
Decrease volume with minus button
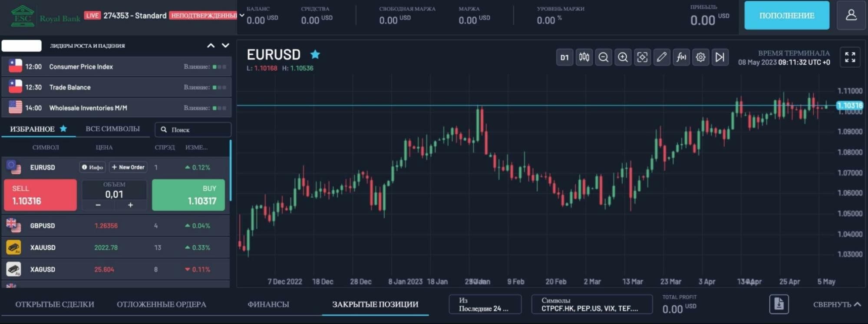click(98, 205)
